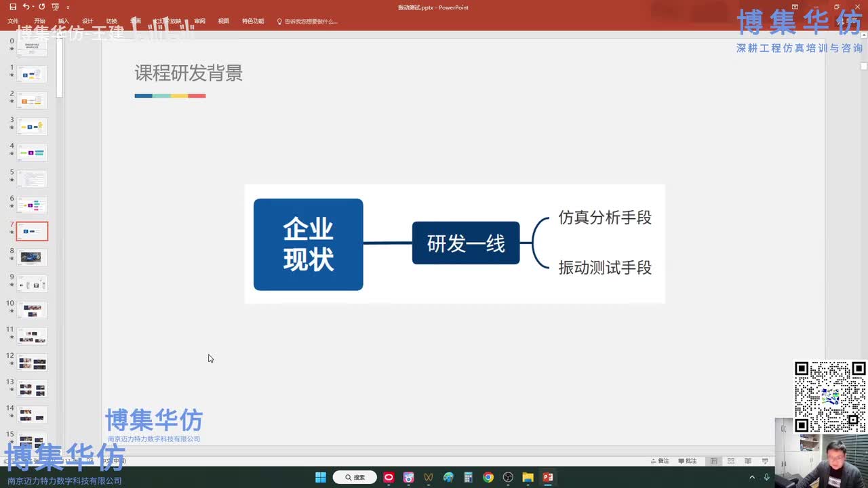Save the presentation using the quick access icon
This screenshot has height=488, width=868.
coord(13,7)
